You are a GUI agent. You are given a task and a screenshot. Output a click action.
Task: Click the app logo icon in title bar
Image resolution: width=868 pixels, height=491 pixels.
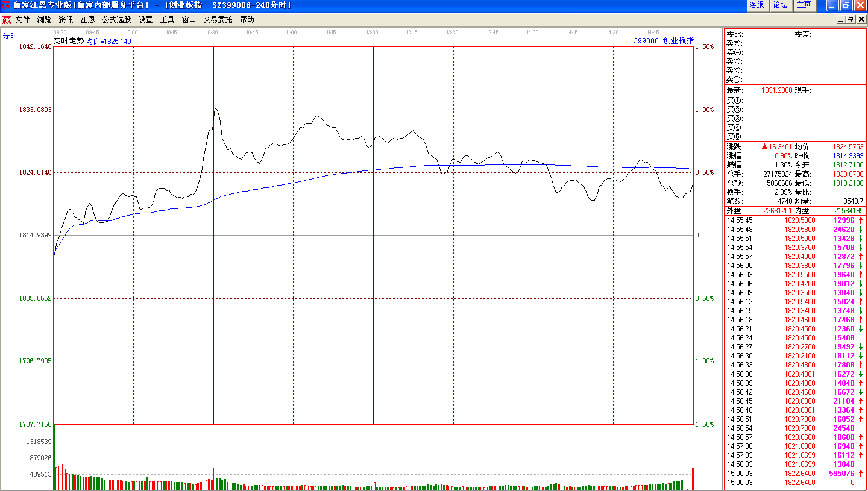(6, 5)
